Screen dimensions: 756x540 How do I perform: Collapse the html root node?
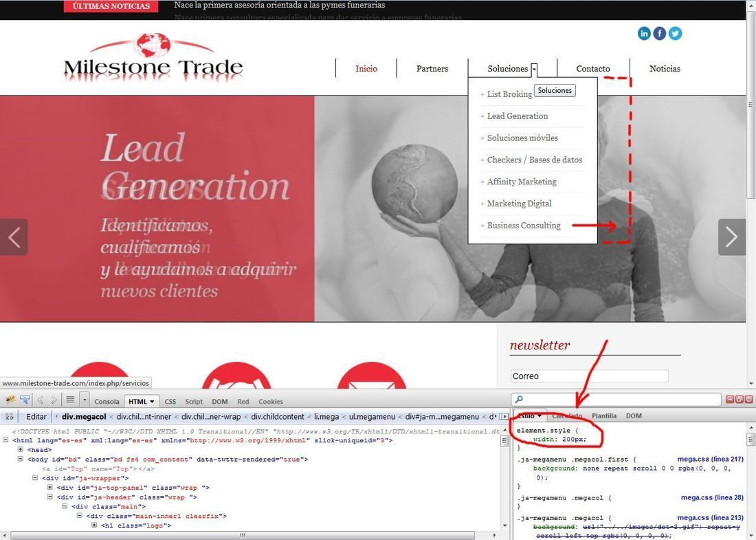tap(5, 440)
